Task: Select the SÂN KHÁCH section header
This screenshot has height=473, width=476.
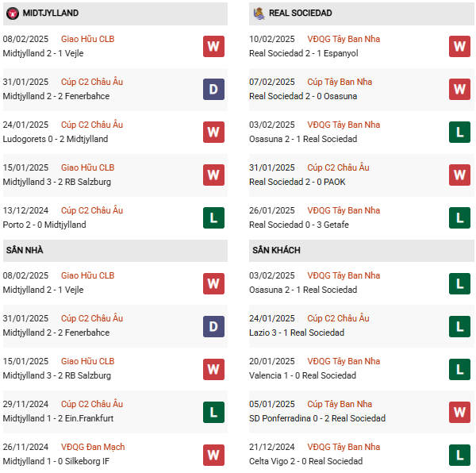Action: click(x=276, y=250)
